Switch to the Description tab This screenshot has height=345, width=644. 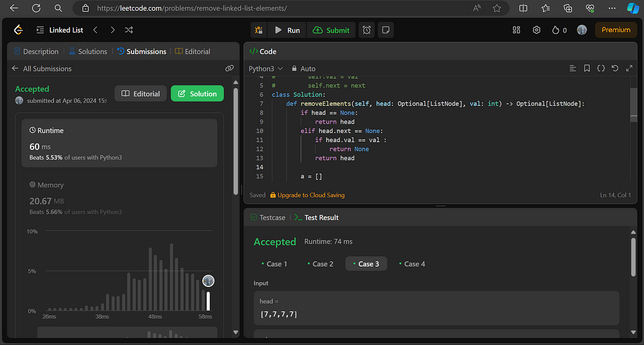(x=36, y=52)
